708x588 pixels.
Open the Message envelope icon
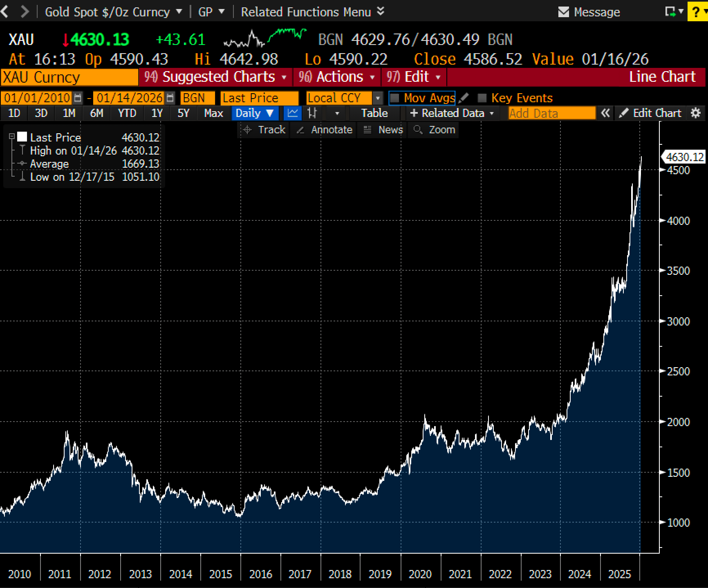(x=563, y=12)
